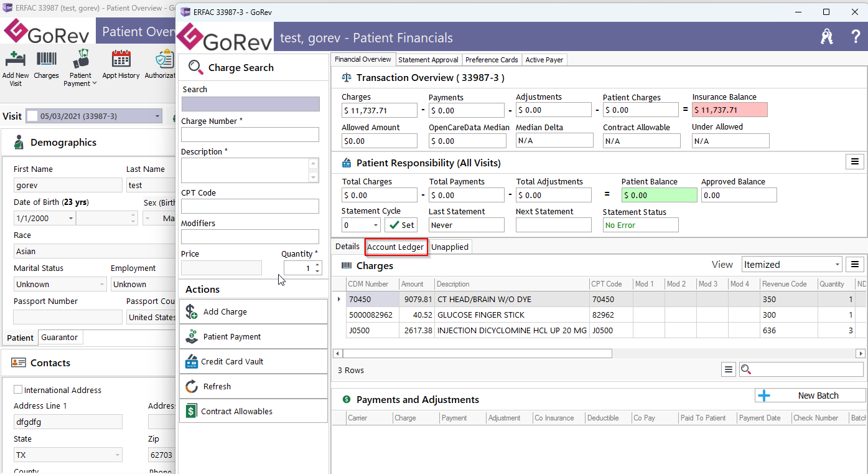The height and width of the screenshot is (474, 868).
Task: Open Employment dropdown showing Unknown
Action: tap(142, 284)
